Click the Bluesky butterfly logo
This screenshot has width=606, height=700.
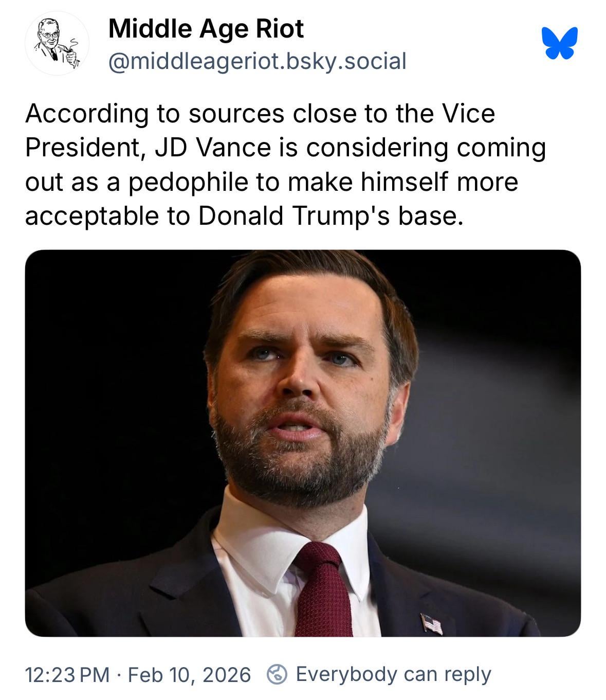(x=559, y=43)
